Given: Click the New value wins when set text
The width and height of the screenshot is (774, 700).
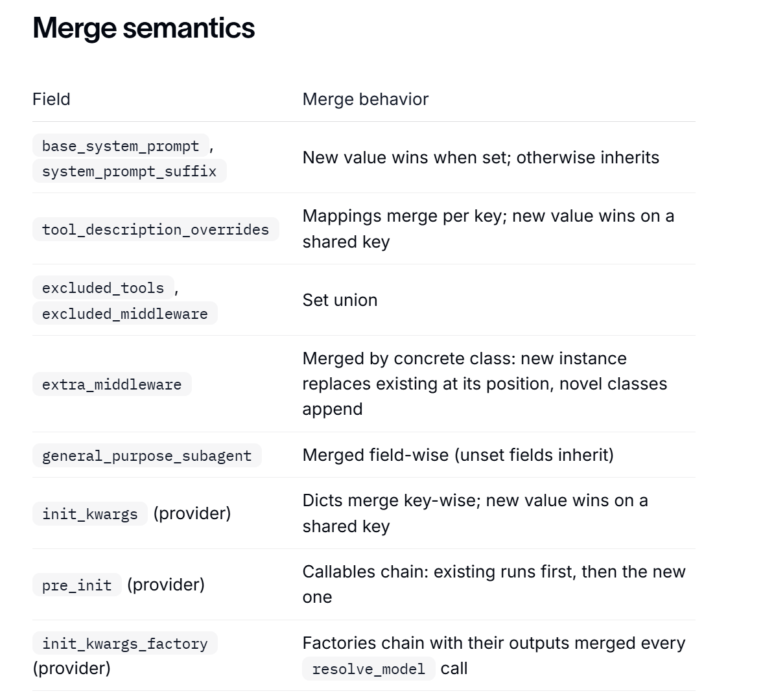Looking at the screenshot, I should [x=405, y=157].
